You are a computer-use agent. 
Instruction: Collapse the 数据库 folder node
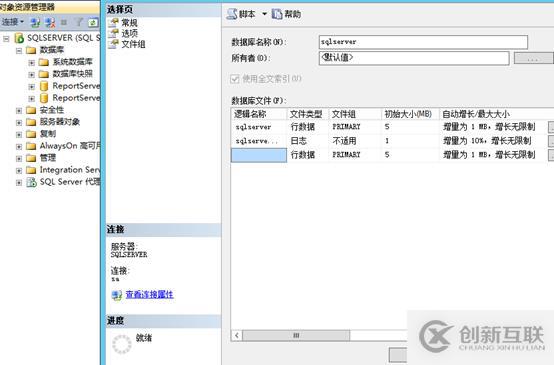[19, 51]
